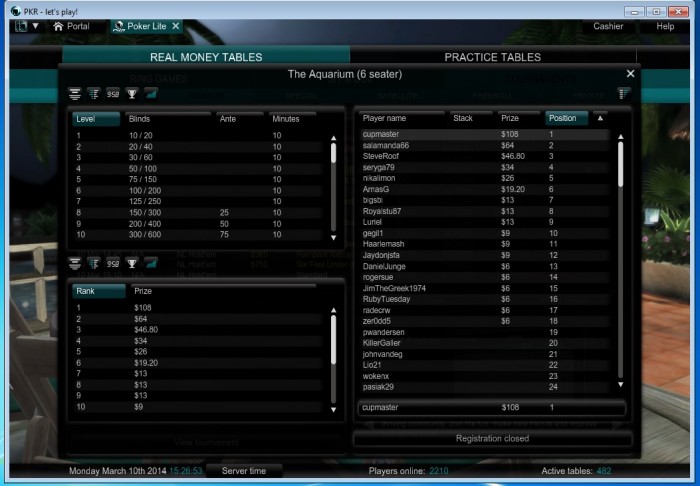The image size is (700, 486).
Task: Open the Portal tab
Action: (x=71, y=26)
